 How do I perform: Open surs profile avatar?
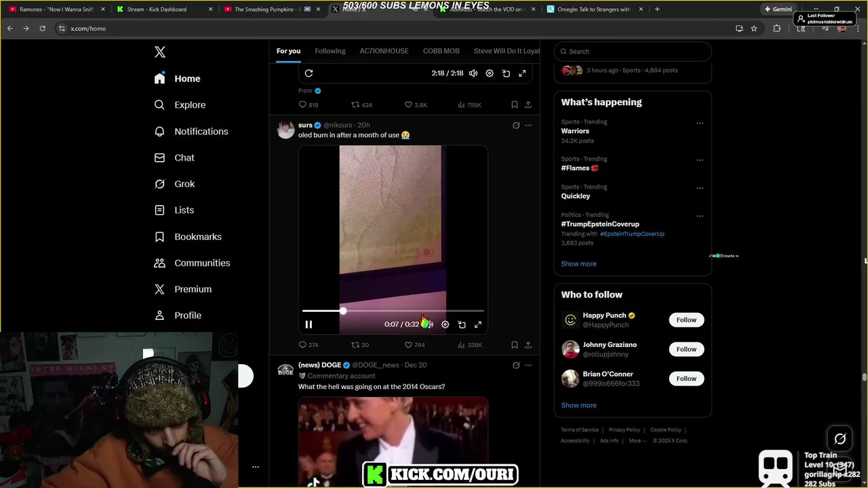tap(285, 129)
